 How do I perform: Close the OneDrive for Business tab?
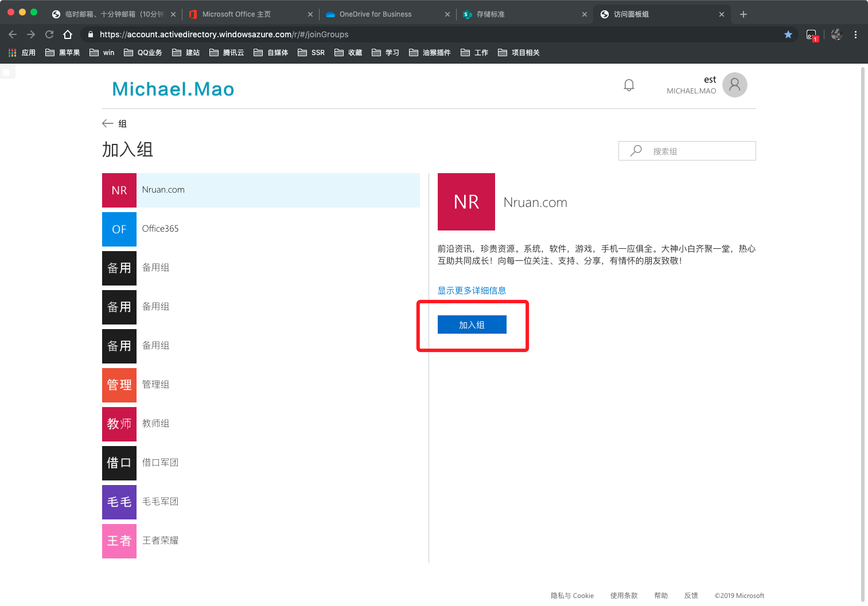point(447,14)
